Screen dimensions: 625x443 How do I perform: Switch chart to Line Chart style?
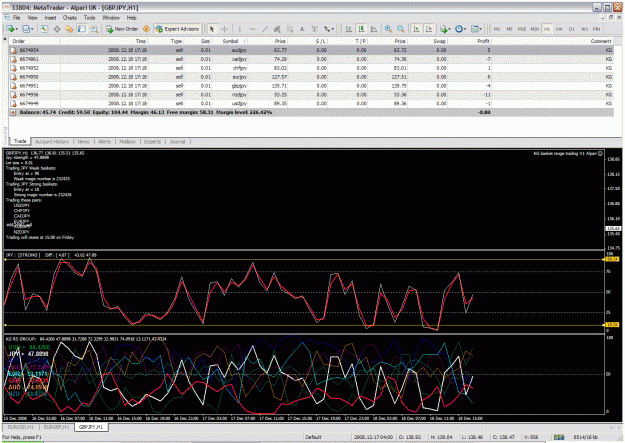(x=374, y=29)
